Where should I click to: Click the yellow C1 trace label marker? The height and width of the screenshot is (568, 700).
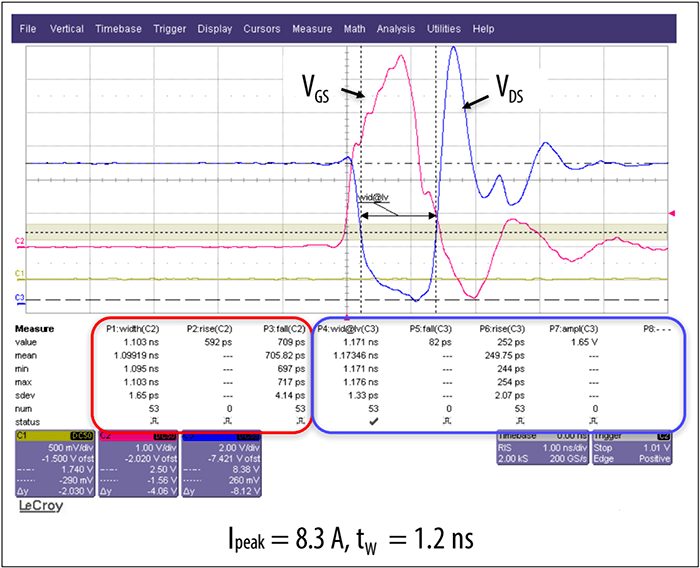(x=19, y=273)
